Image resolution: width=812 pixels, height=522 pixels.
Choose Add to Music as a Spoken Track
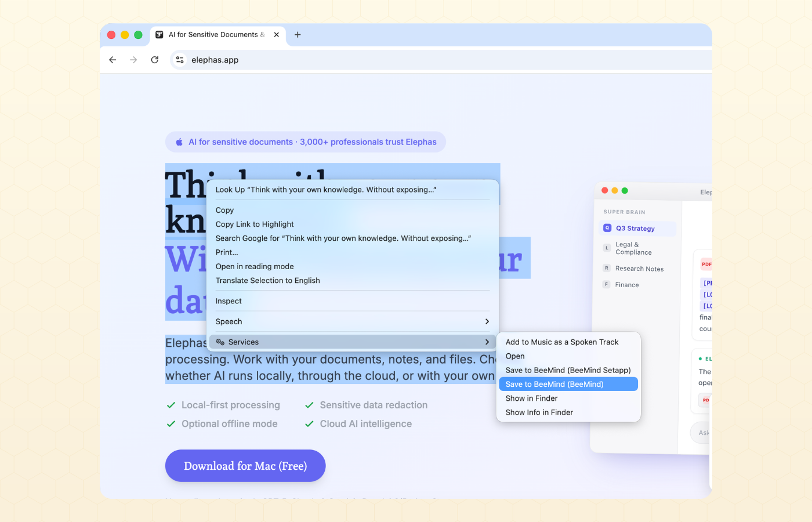(x=568, y=342)
